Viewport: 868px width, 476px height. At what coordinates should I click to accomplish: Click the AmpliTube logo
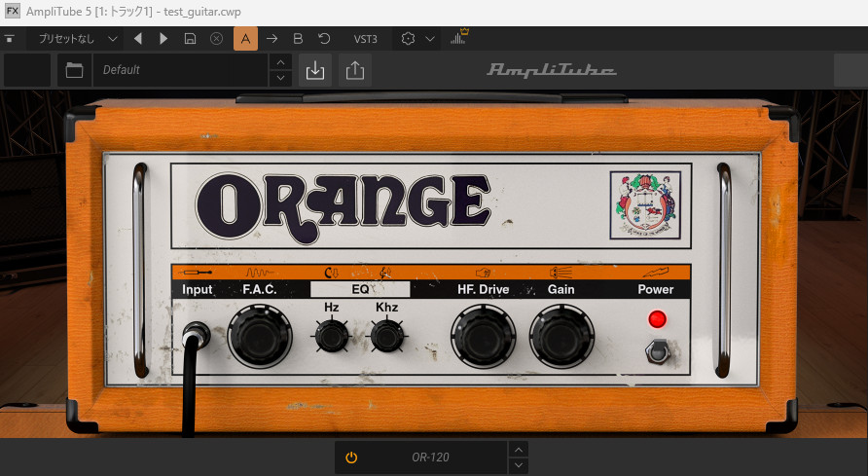[x=552, y=70]
